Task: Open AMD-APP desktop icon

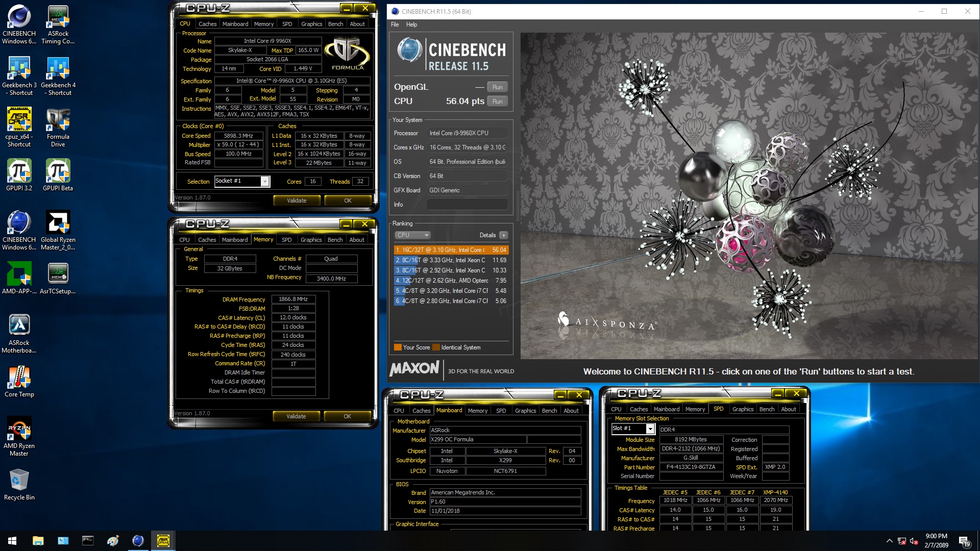Action: click(19, 279)
